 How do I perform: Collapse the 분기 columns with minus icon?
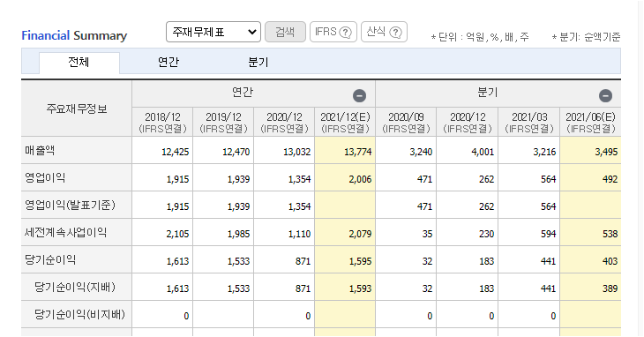click(605, 95)
